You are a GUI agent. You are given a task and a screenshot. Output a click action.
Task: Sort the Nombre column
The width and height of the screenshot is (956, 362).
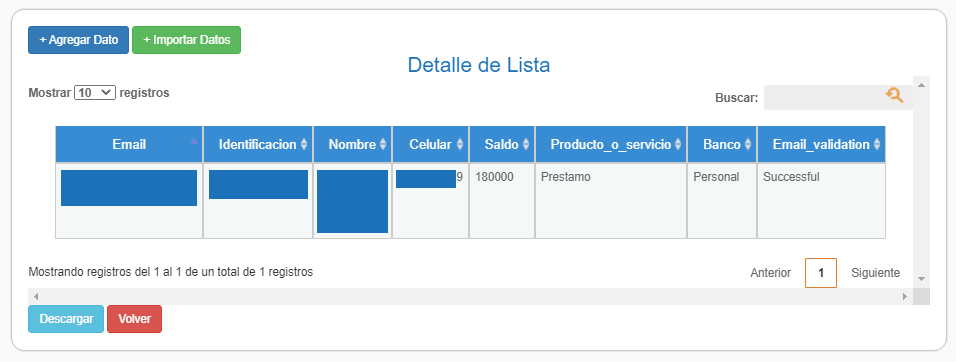(383, 144)
